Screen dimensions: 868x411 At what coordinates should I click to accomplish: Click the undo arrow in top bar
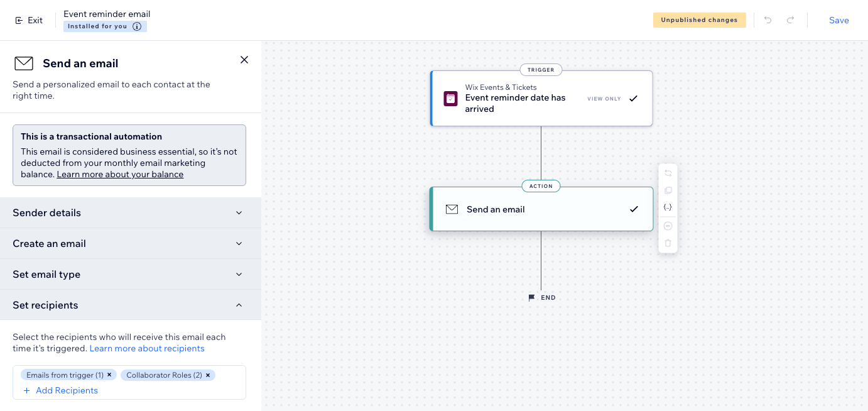768,20
